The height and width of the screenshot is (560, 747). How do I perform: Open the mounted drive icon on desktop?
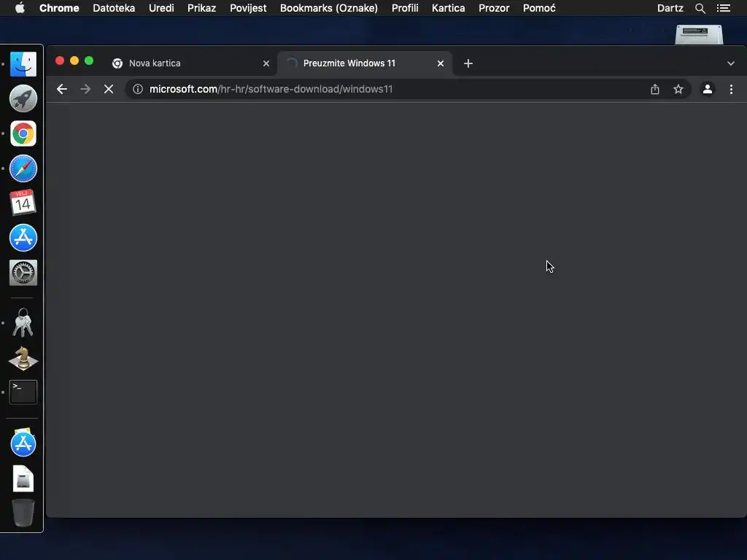tap(699, 34)
